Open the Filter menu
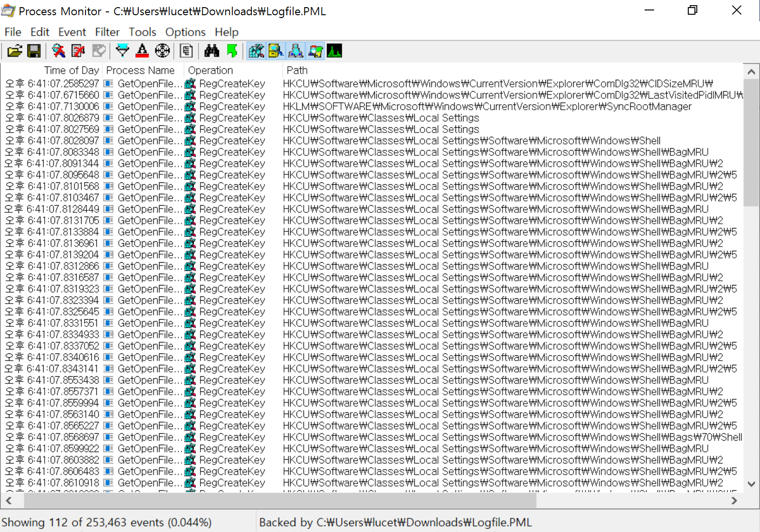 pos(107,32)
